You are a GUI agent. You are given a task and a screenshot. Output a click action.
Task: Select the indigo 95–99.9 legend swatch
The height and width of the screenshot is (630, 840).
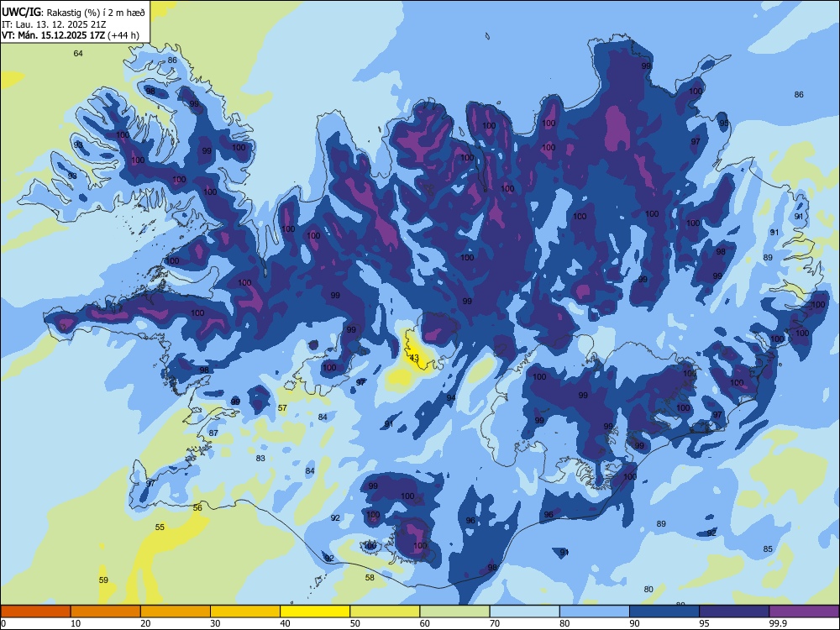tap(734, 612)
